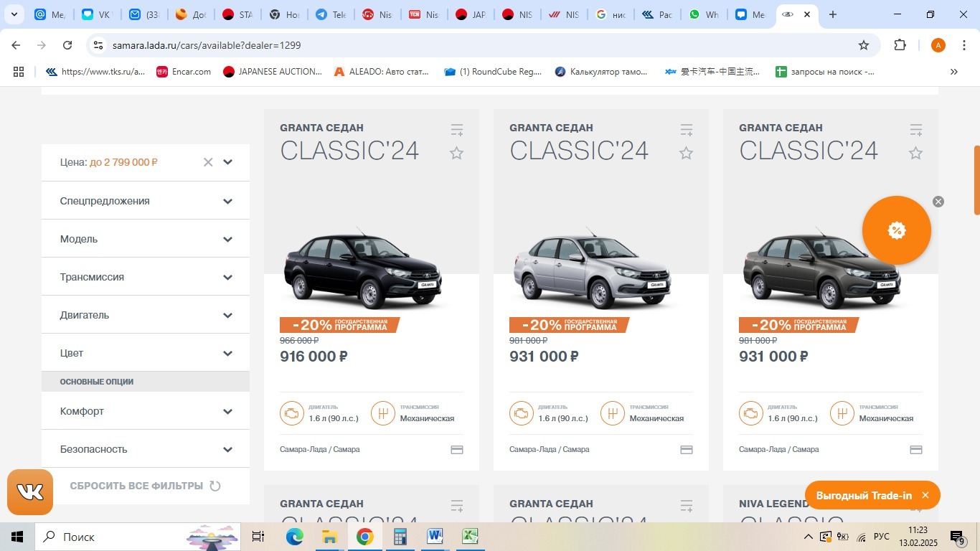Open Excel from the taskbar
This screenshot has height=551, width=980.
point(470,537)
